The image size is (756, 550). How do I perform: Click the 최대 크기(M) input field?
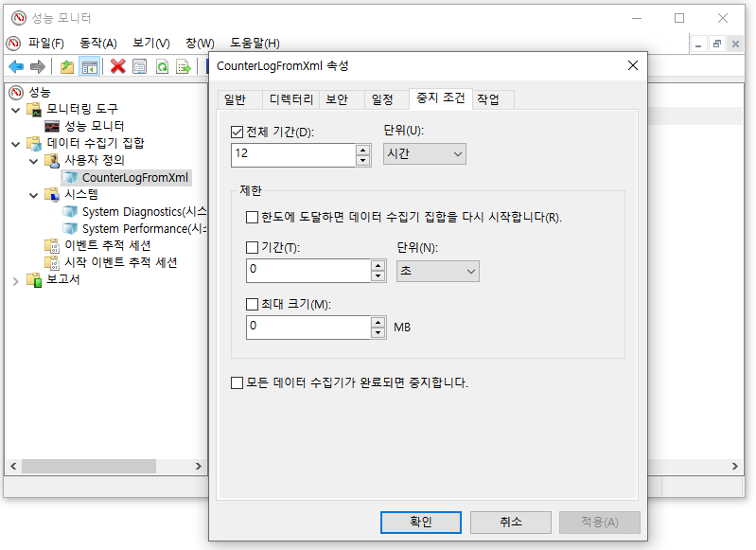pyautogui.click(x=308, y=328)
